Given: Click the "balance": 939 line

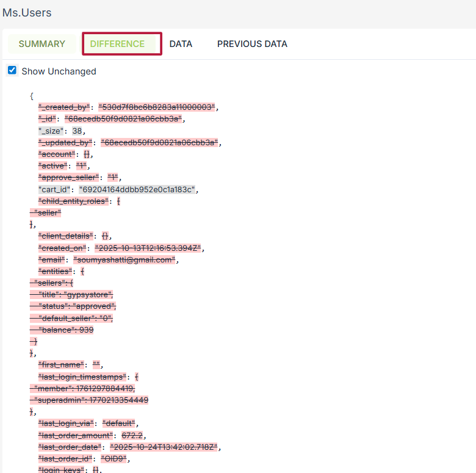Looking at the screenshot, I should [x=64, y=330].
